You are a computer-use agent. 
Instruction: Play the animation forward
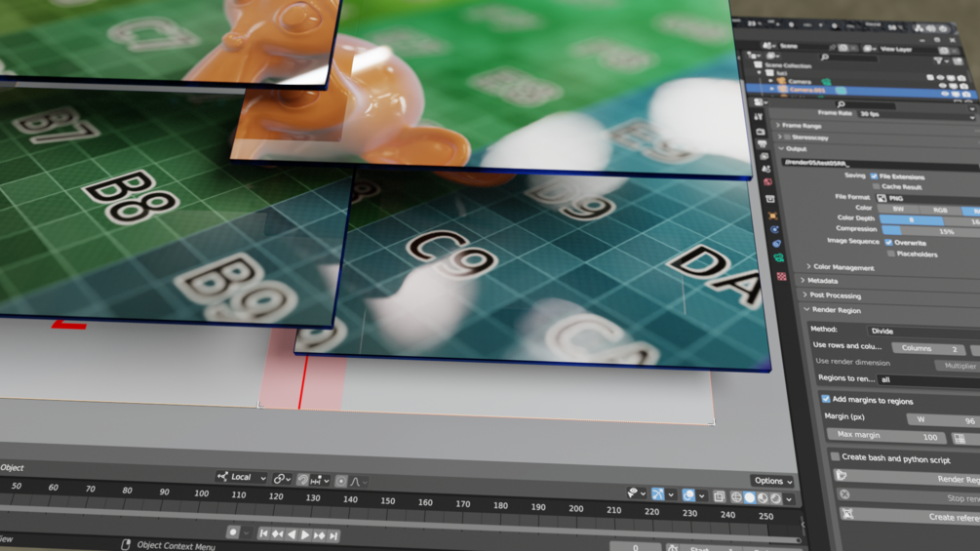(x=305, y=534)
